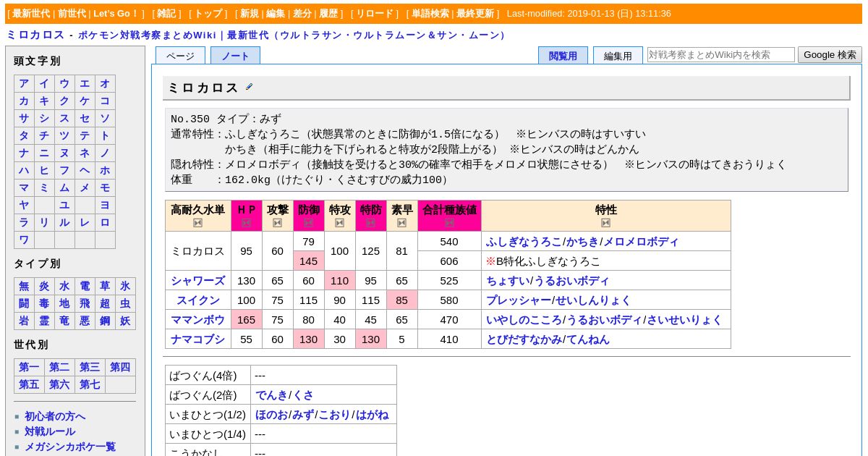
Task: Select initial カ in the 頭文字別 grid
Action: click(24, 101)
